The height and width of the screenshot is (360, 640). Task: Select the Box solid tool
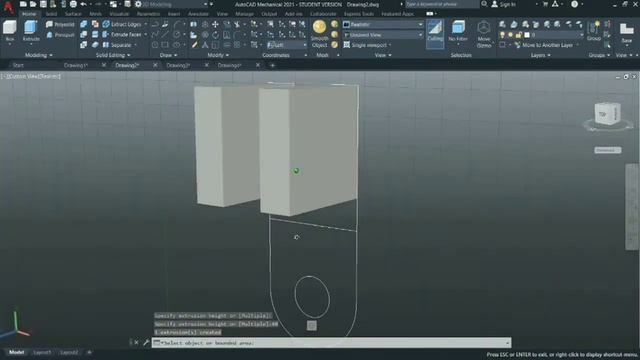[9, 31]
